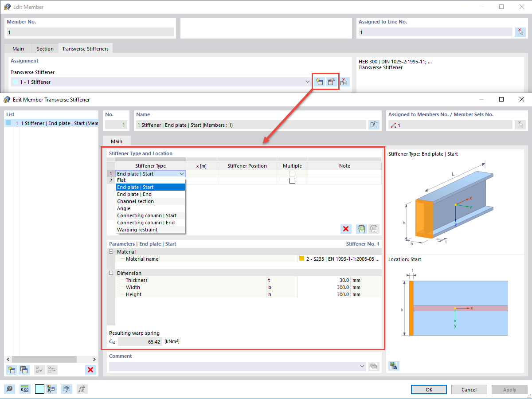The height and width of the screenshot is (399, 532).
Task: Delete selected stiffener row with red X
Action: pos(346,229)
